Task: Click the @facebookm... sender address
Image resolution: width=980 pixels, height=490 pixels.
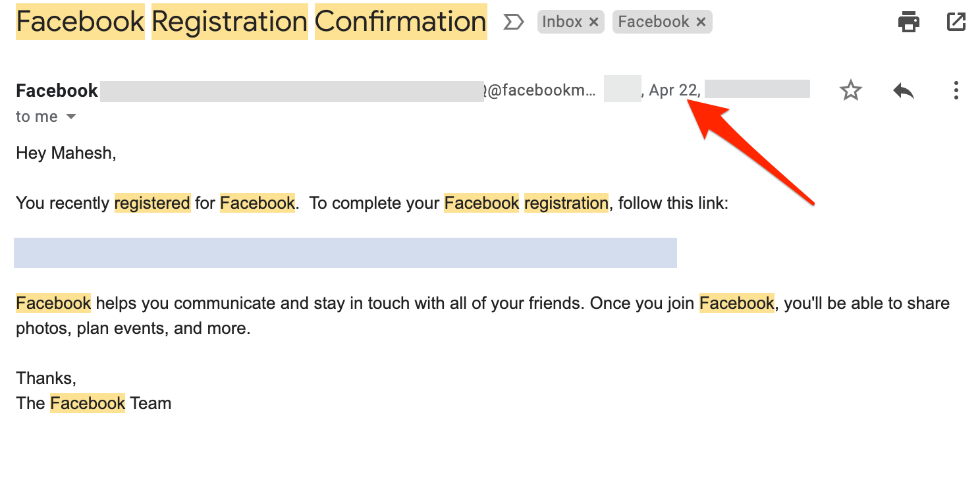Action: [540, 91]
